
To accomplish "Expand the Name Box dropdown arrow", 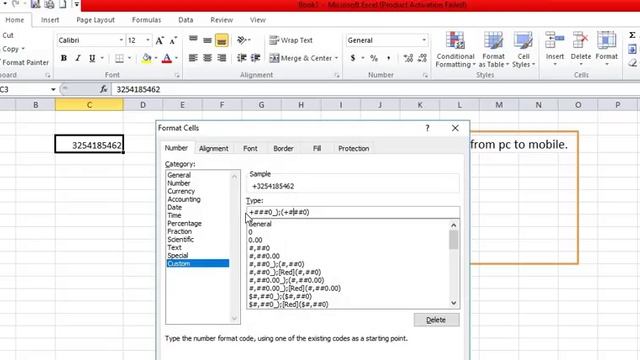I will click(x=53, y=89).
